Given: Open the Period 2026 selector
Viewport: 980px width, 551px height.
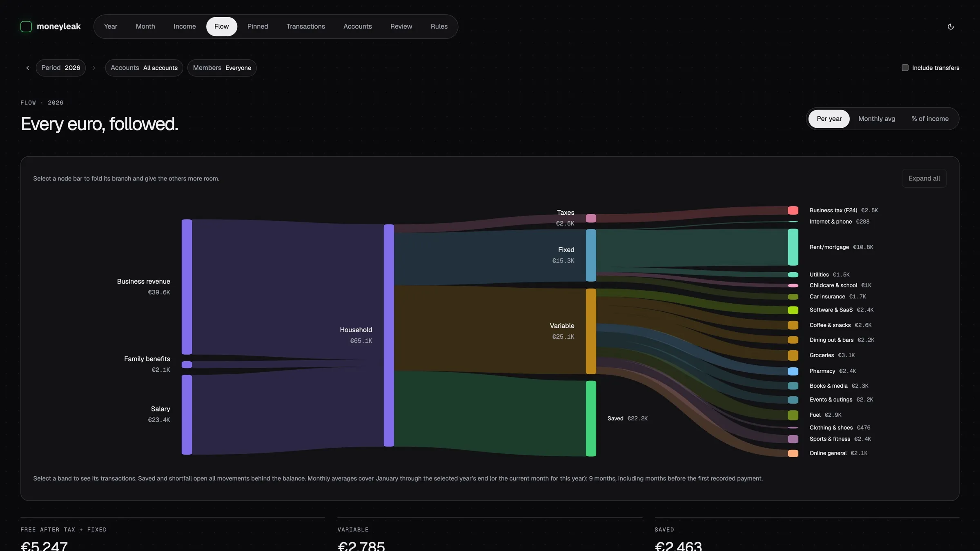Looking at the screenshot, I should tap(60, 68).
